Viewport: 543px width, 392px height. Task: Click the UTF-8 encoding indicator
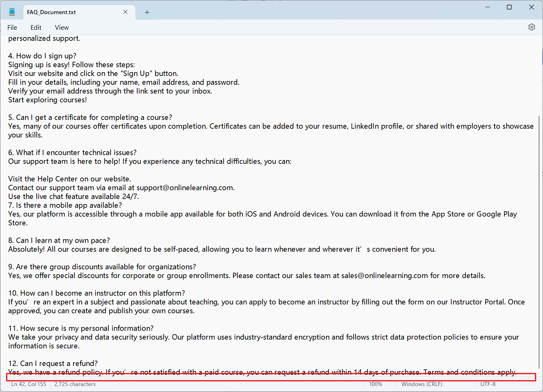(488, 384)
